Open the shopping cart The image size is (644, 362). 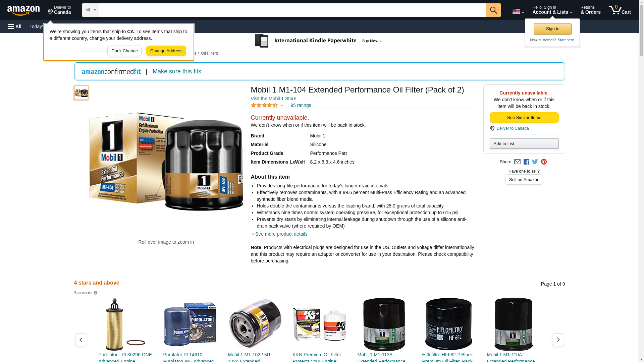pos(620,10)
